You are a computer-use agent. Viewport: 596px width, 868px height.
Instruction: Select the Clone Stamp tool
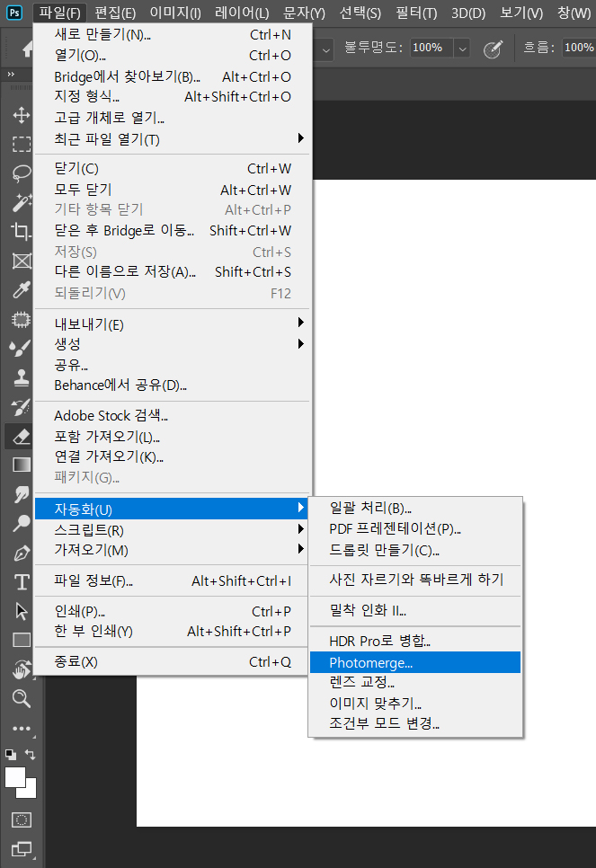click(x=21, y=377)
